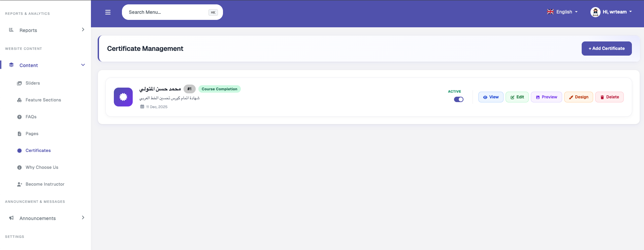The height and width of the screenshot is (250, 644).
Task: Click the Delete button for certificate #1
Action: 609,97
